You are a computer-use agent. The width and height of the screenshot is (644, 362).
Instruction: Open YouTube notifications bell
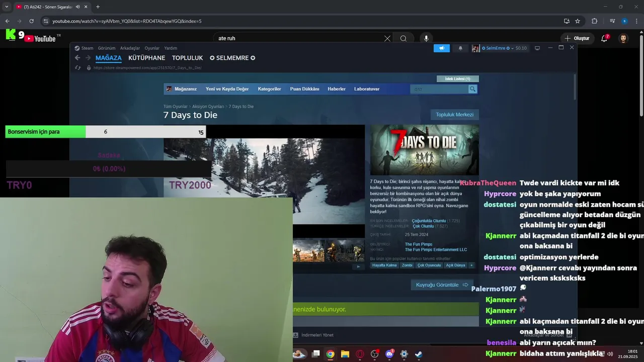[604, 38]
